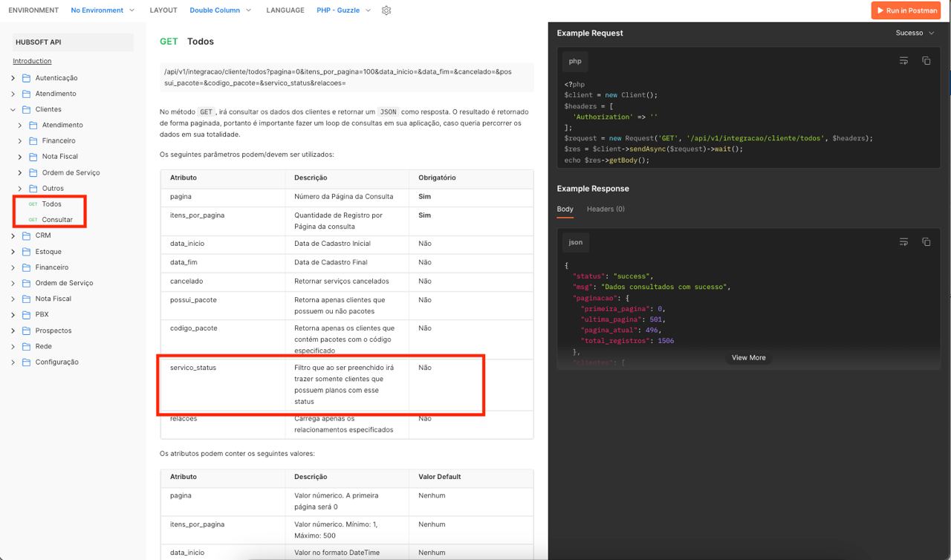
Task: Click the CRM folder icon
Action: click(26, 235)
